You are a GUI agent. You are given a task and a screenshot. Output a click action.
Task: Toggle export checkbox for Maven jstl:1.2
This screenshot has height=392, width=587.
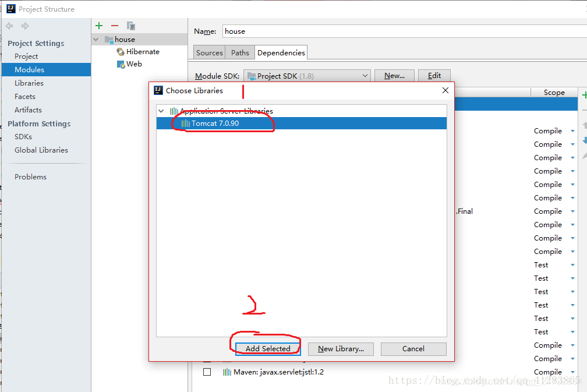click(207, 372)
